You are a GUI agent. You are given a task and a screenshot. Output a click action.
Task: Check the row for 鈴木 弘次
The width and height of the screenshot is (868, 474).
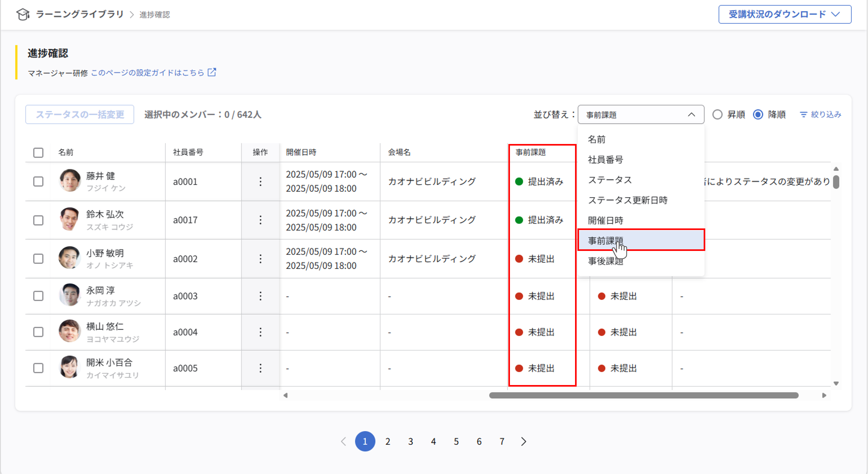[x=38, y=220]
